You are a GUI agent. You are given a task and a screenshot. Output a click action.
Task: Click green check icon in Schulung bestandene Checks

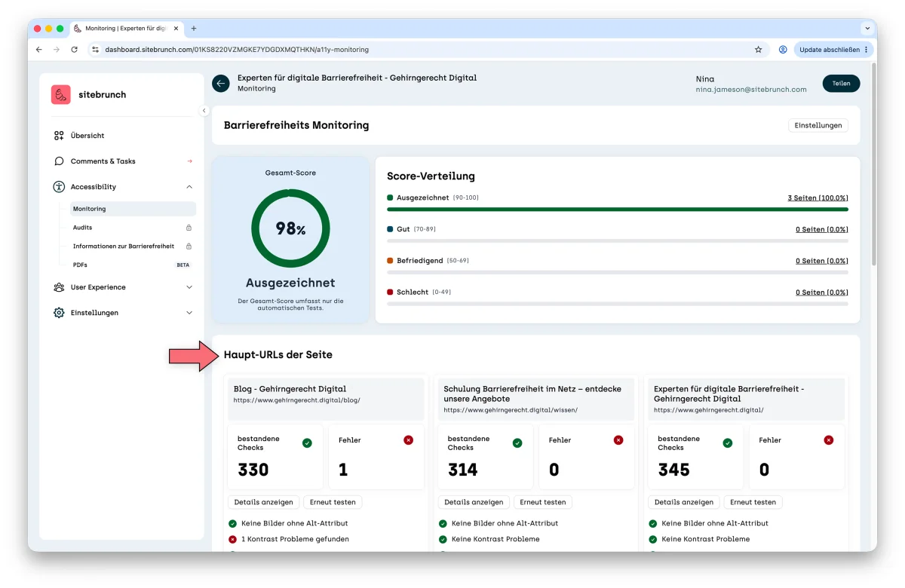[x=517, y=443]
